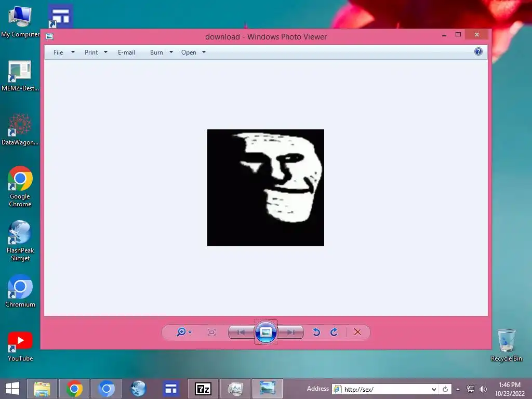
Task: Select the Recycle Bin icon
Action: click(506, 345)
